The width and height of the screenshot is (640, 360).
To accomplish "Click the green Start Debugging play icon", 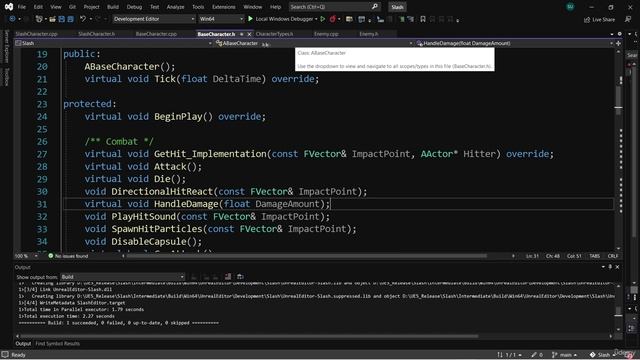I will click(250, 19).
